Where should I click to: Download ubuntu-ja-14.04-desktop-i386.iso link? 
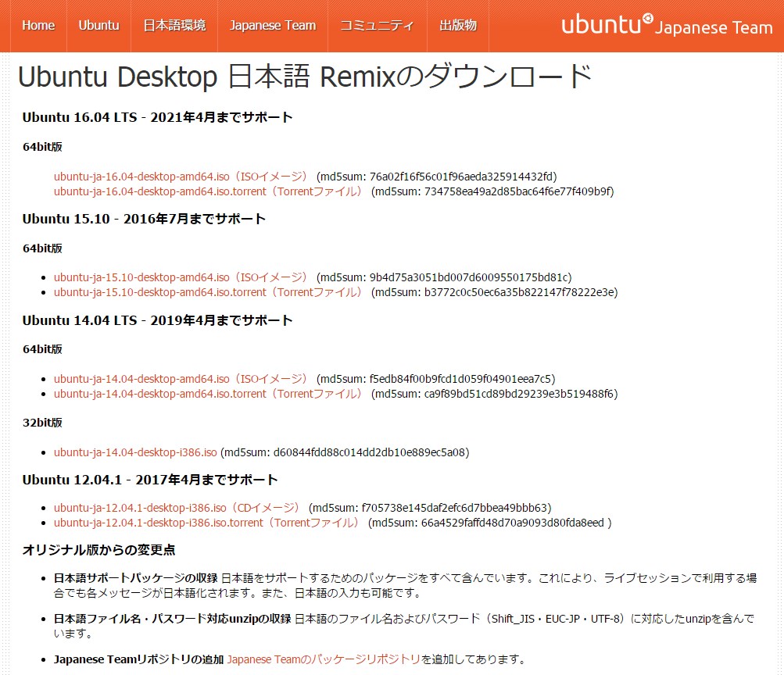pyautogui.click(x=135, y=452)
